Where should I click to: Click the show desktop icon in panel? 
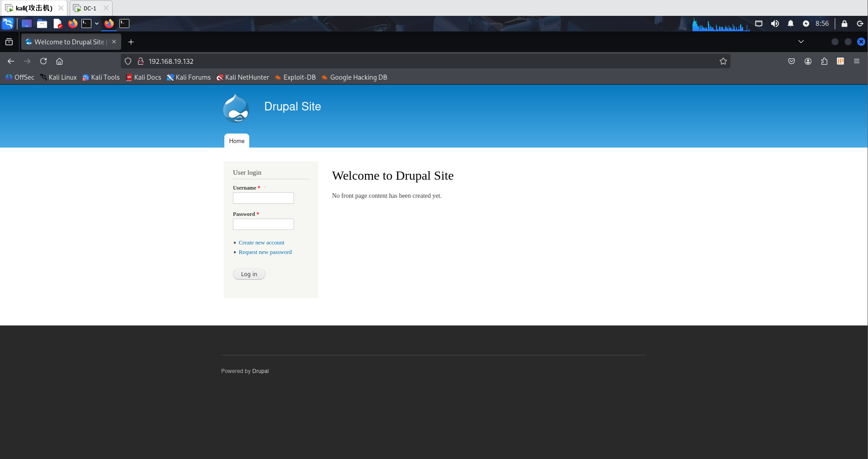pyautogui.click(x=27, y=24)
